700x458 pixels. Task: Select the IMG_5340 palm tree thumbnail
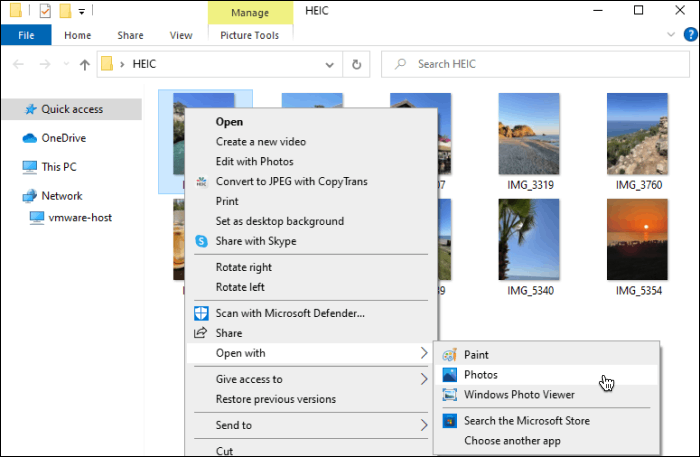(529, 239)
